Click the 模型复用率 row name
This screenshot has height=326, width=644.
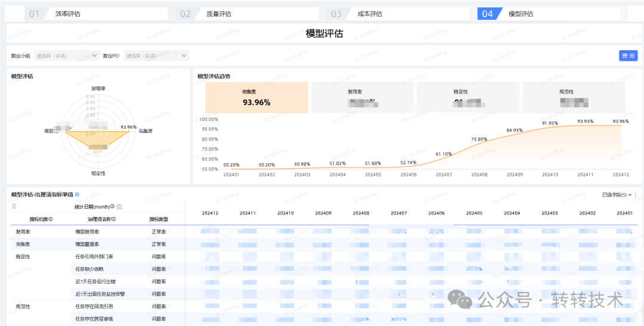(x=87, y=232)
